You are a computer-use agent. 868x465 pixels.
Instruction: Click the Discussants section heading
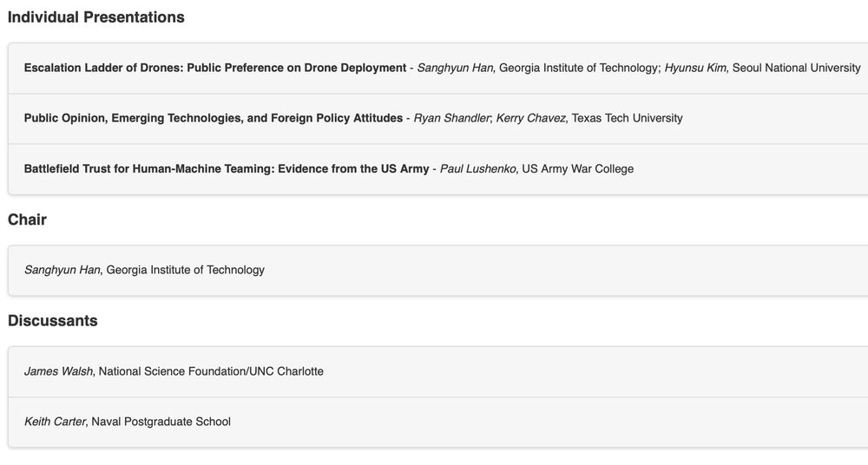tap(53, 321)
